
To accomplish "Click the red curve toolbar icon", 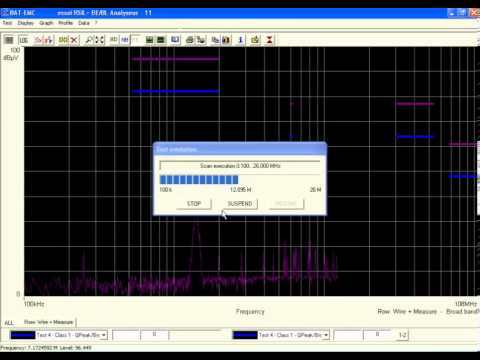I will coord(39,40).
